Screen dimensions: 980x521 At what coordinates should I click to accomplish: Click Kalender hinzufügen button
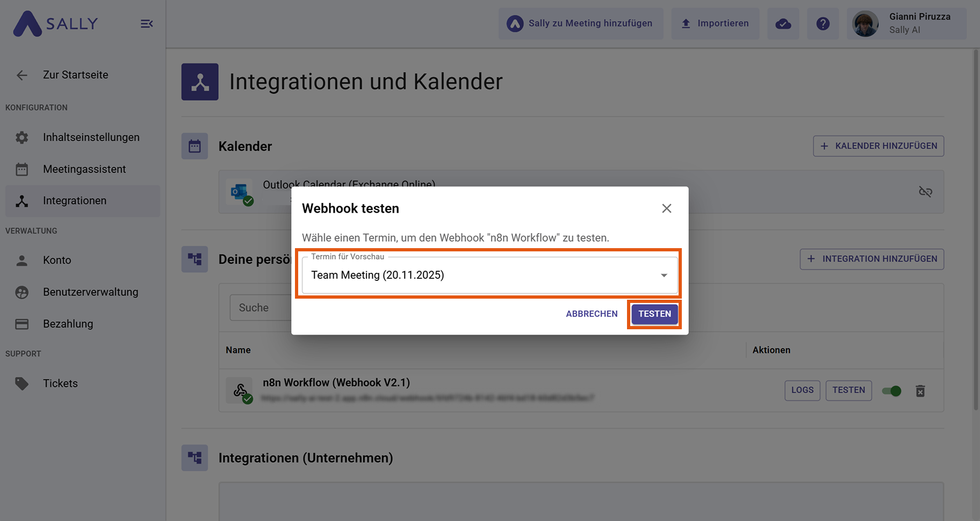(878, 146)
